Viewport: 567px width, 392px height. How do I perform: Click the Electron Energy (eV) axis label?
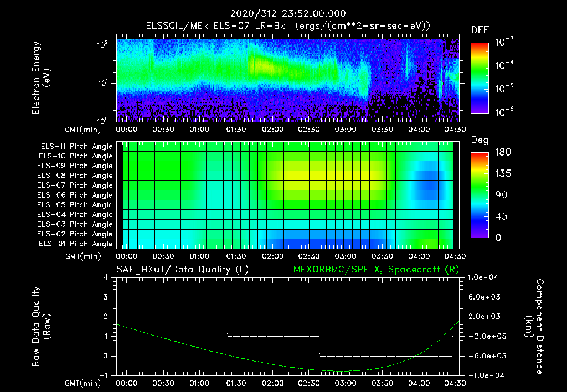coord(41,78)
